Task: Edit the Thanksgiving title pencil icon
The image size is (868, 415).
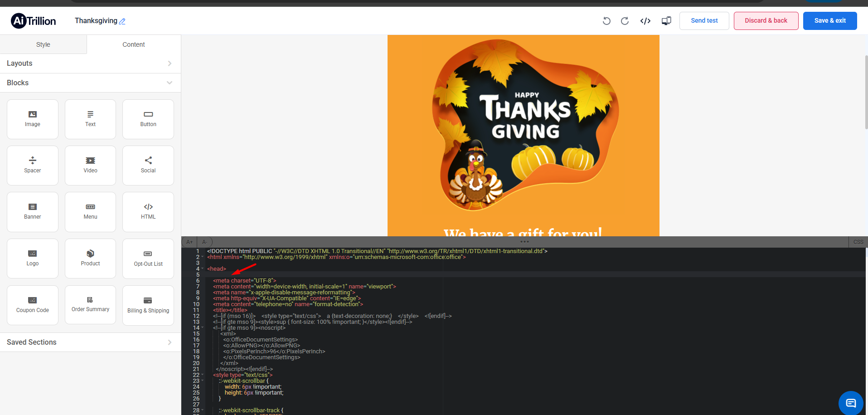Action: [122, 21]
